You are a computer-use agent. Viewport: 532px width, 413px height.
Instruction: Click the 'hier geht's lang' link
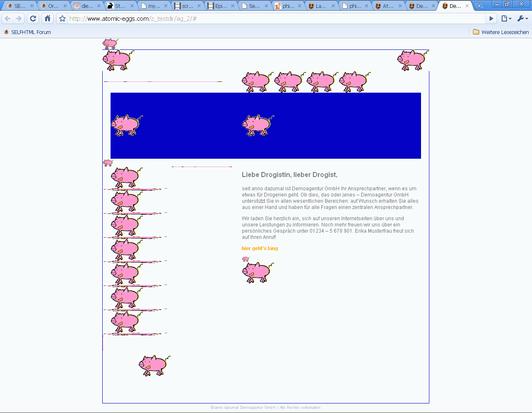pos(260,248)
